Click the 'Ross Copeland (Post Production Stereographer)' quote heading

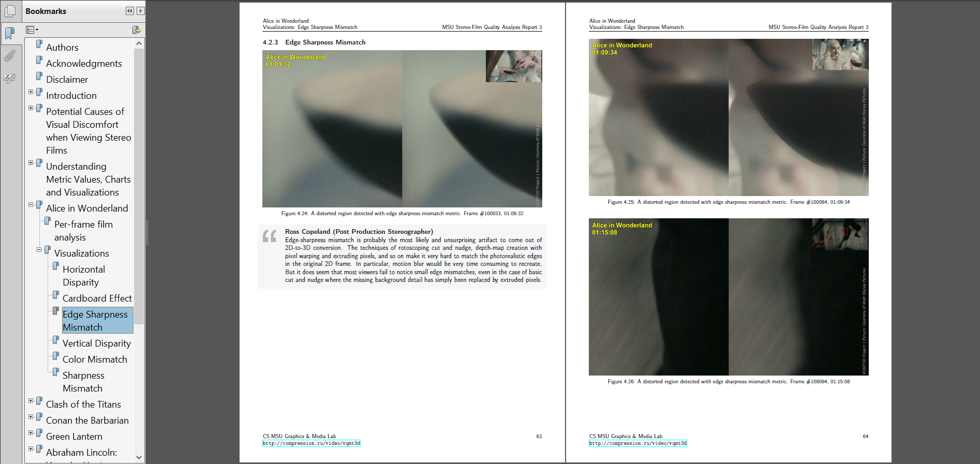pos(359,232)
